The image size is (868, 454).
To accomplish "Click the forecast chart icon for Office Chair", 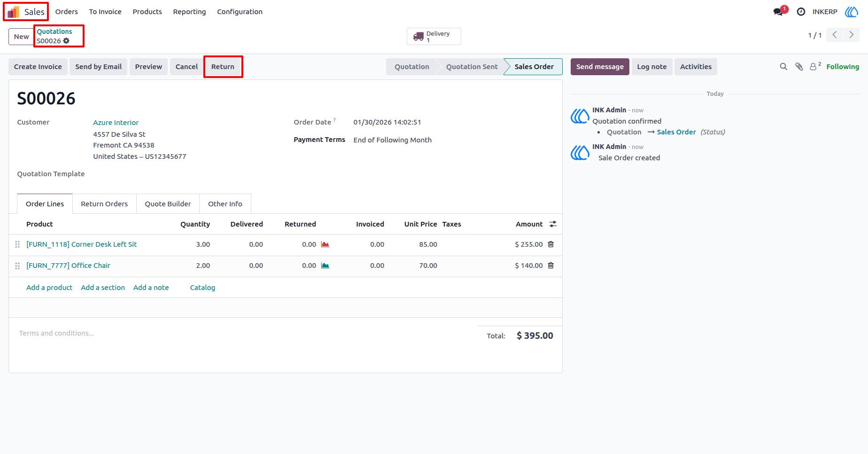I will 325,266.
